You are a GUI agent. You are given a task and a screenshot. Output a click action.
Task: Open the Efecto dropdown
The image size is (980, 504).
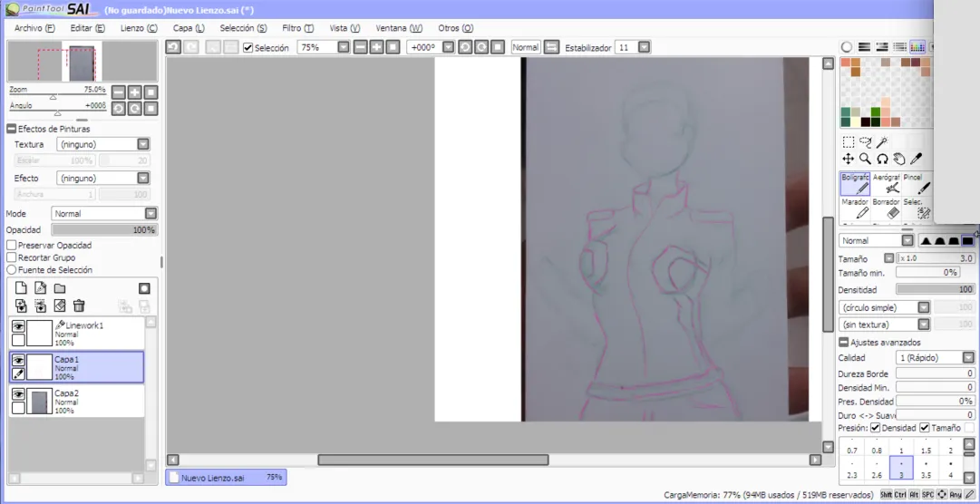(143, 179)
